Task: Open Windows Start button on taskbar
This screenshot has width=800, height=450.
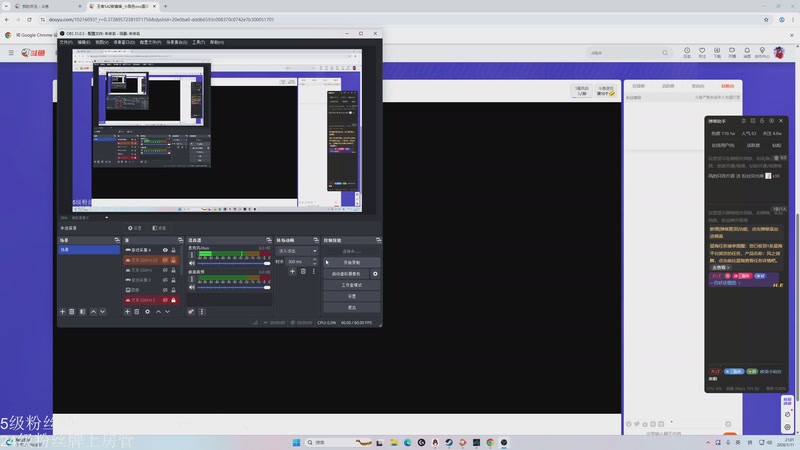Action: click(x=296, y=442)
